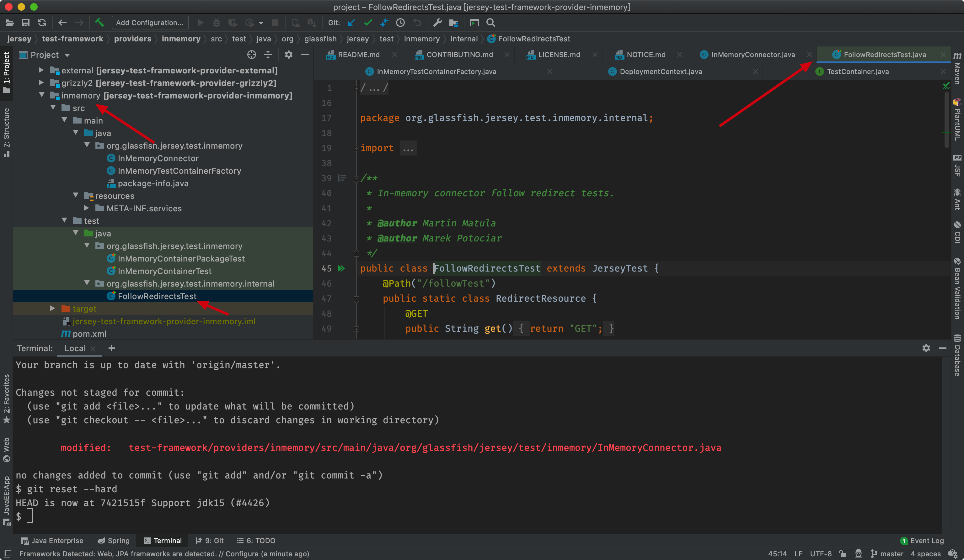
Task: Collapse all in Project panel
Action: click(268, 55)
